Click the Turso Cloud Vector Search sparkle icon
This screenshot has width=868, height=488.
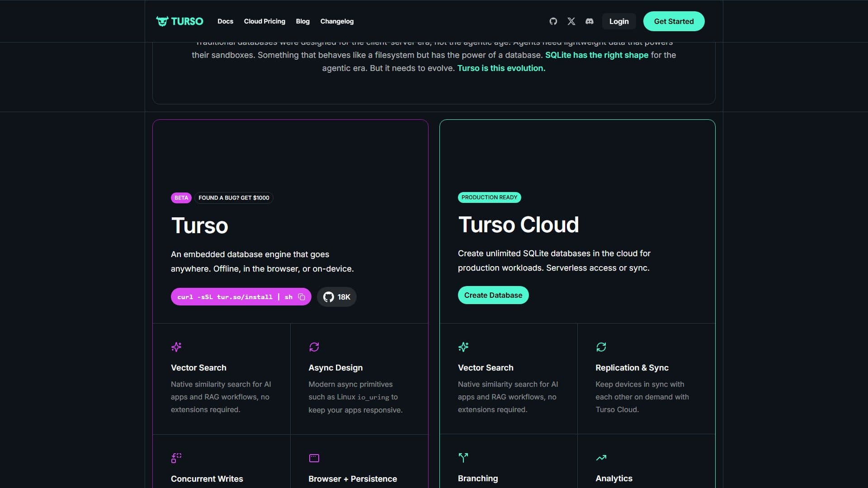pos(463,347)
